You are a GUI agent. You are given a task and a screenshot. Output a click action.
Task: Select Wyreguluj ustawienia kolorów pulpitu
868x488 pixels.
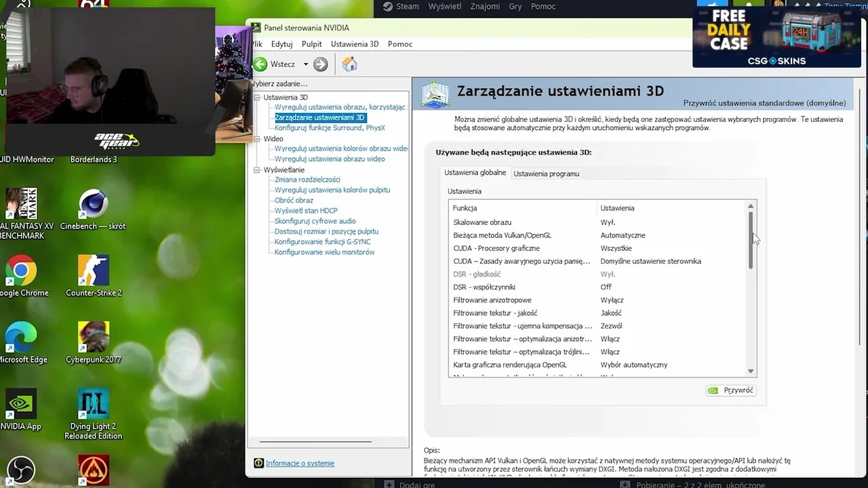tap(332, 190)
